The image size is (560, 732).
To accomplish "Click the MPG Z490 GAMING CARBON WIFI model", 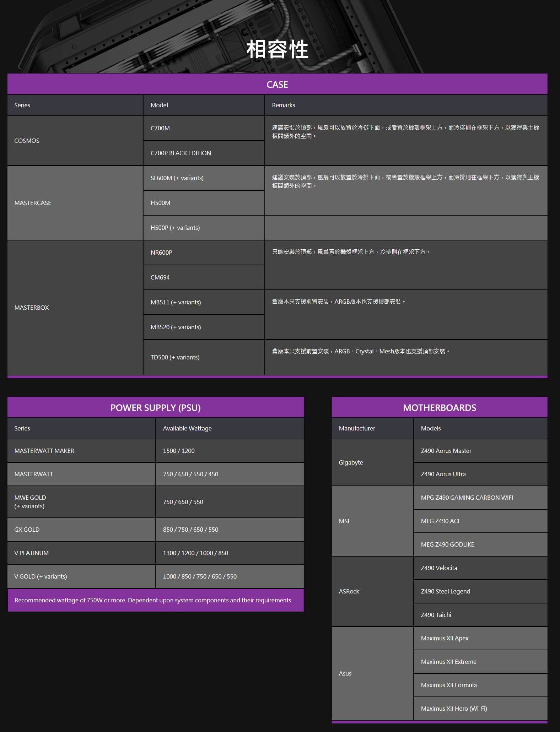I will click(x=481, y=498).
